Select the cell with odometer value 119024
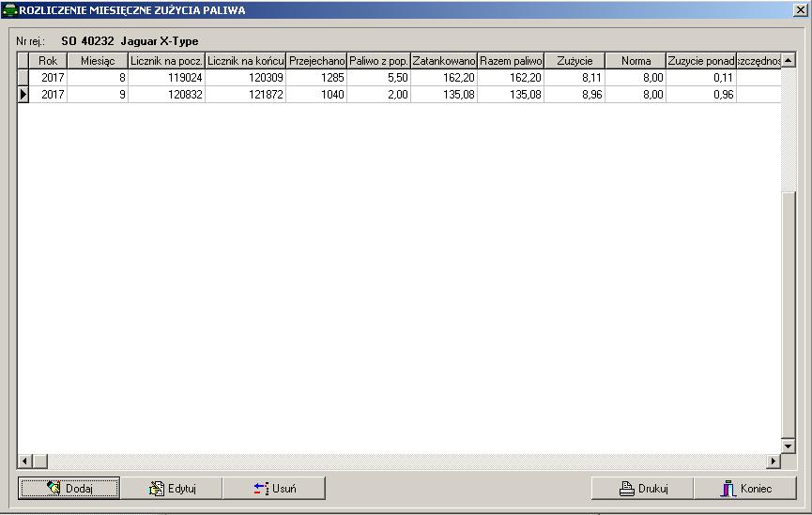This screenshot has width=812, height=515. pos(166,78)
